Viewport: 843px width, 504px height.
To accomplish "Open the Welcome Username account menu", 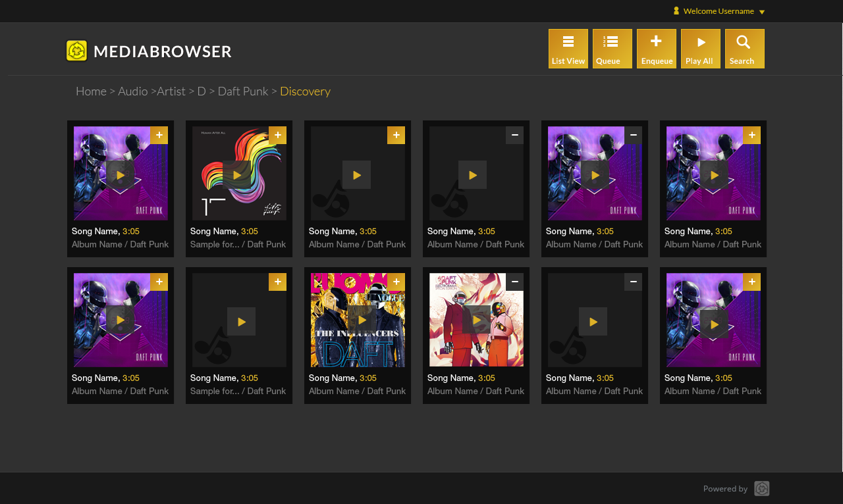I will tap(718, 11).
